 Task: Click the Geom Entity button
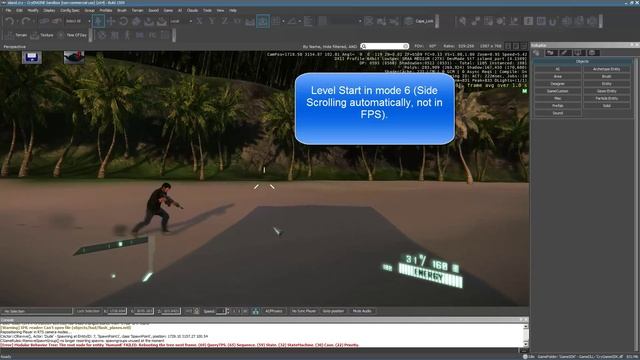point(607,91)
